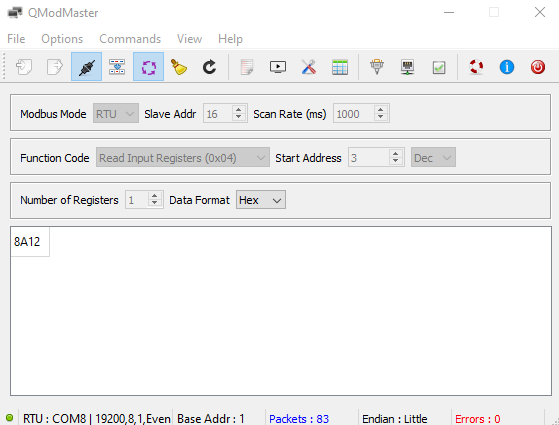Select the 8A12 register cell
Viewport: 559px width, 425px height.
point(30,241)
